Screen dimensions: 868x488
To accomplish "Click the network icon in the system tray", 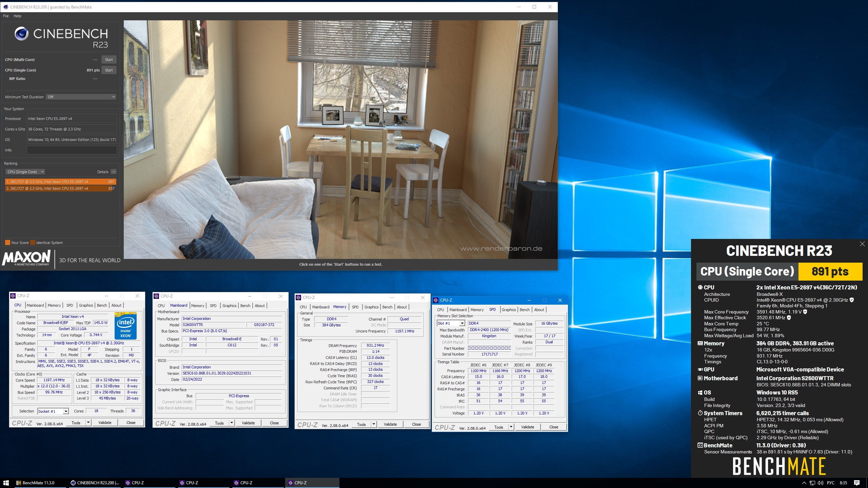I will (x=812, y=483).
